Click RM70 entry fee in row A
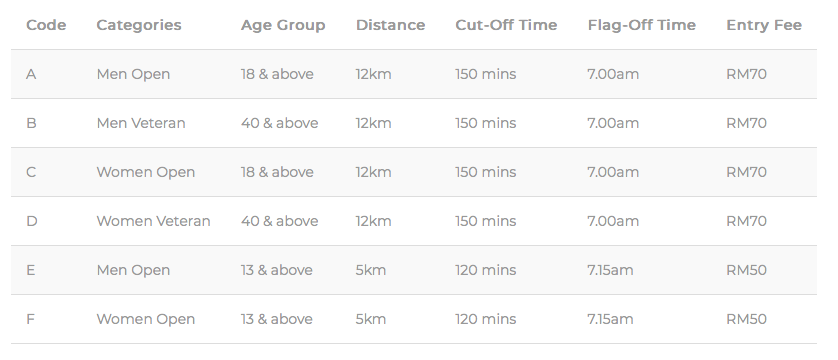Screen dimensions: 838x360 (746, 74)
